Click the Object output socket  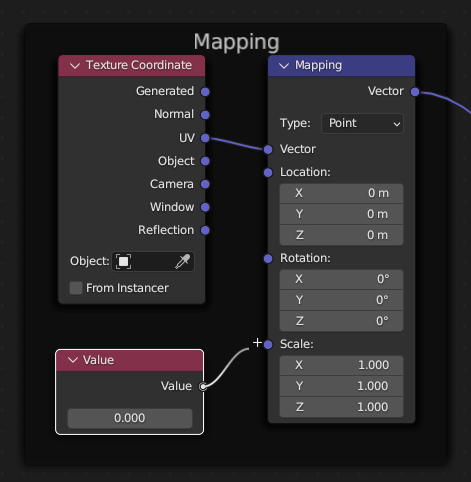(205, 161)
